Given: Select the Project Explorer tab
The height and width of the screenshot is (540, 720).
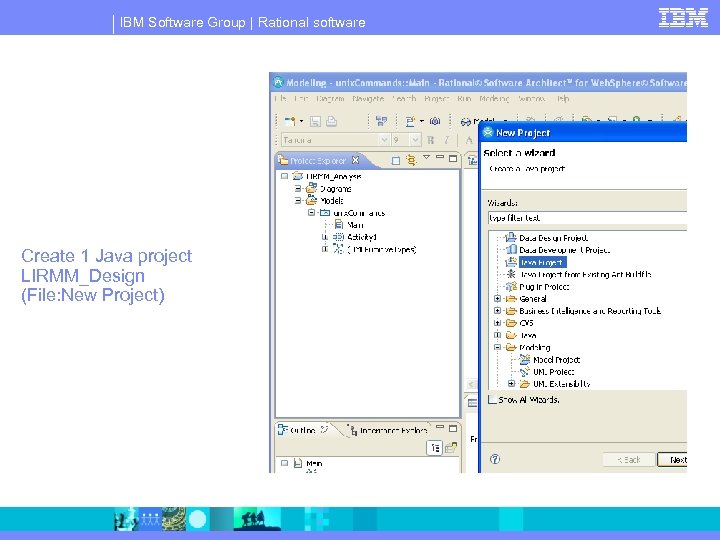Looking at the screenshot, I should click(x=312, y=160).
